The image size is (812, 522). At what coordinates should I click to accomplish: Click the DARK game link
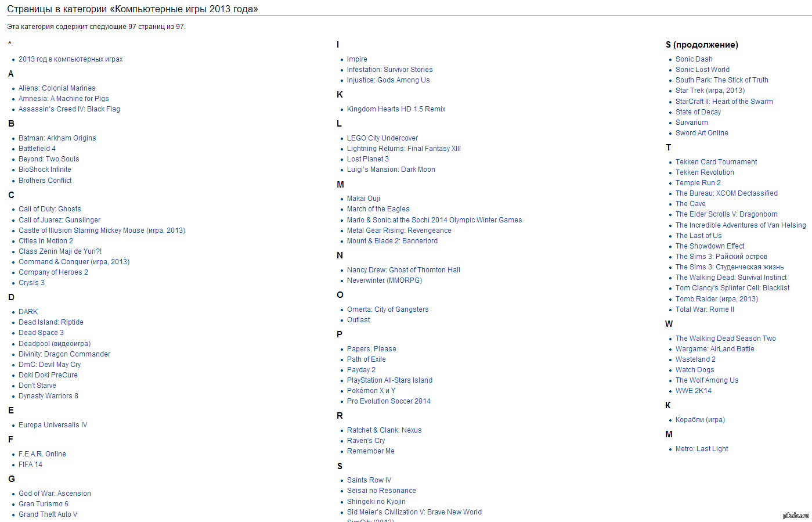(28, 312)
